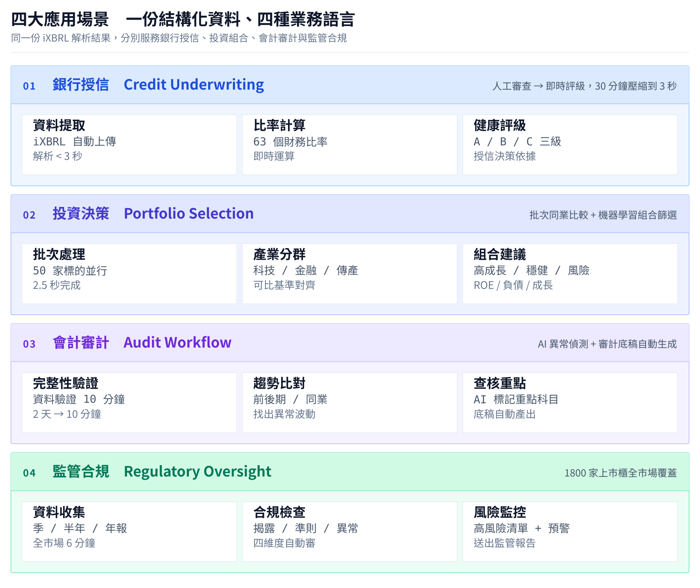Screen dimensions: 700x588
Task: Click the 資料收集 card
Action: point(129,532)
